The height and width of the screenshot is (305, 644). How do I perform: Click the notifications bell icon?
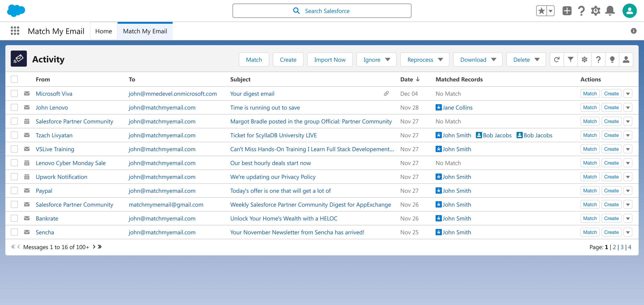point(610,11)
